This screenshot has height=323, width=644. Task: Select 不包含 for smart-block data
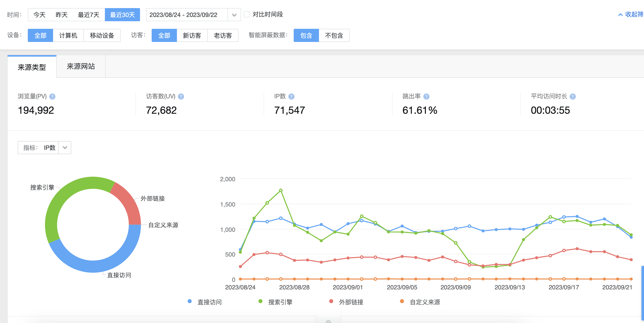(x=334, y=35)
